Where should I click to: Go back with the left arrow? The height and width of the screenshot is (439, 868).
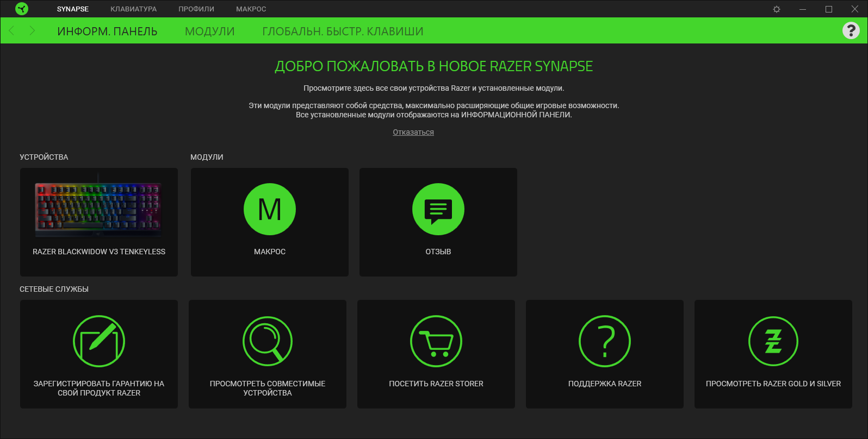(x=12, y=30)
